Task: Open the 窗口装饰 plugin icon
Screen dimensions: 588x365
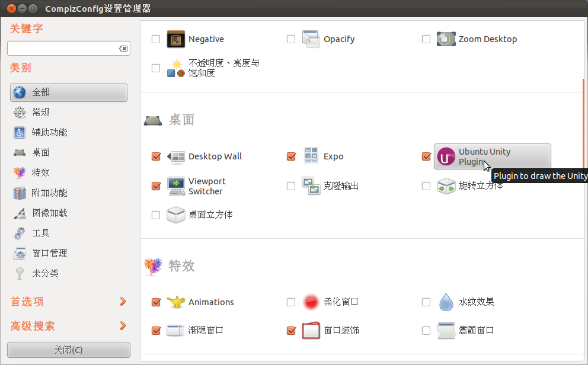Action: coord(311,331)
